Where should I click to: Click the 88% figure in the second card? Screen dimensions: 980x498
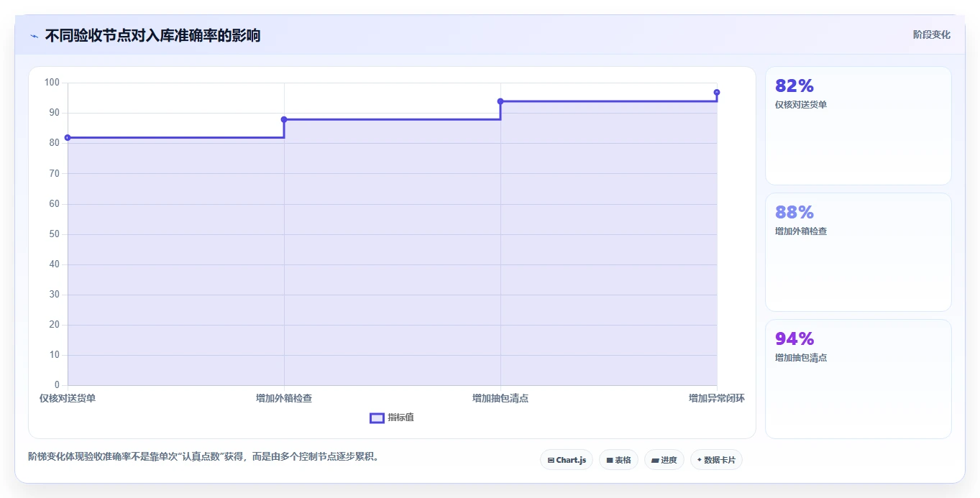(794, 212)
